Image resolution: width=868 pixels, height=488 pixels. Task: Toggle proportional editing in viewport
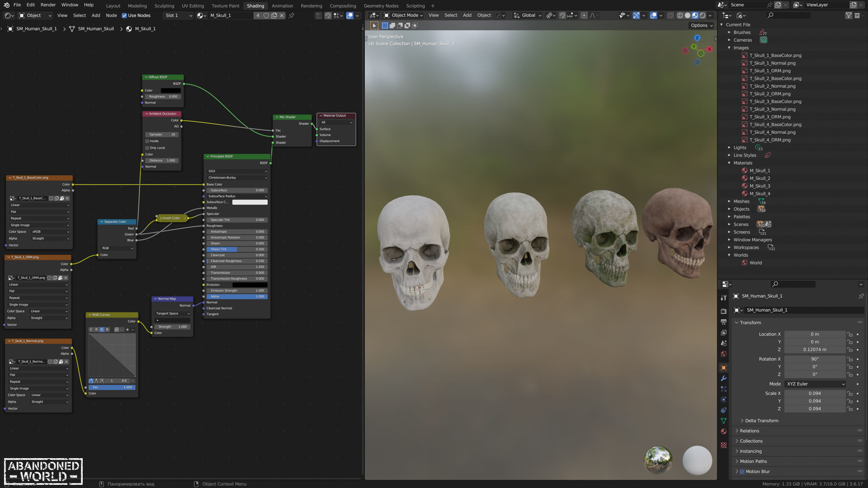coord(584,15)
